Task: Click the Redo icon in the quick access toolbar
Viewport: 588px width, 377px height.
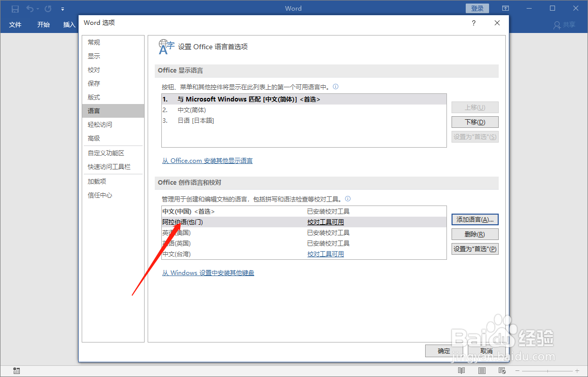Action: coord(48,9)
